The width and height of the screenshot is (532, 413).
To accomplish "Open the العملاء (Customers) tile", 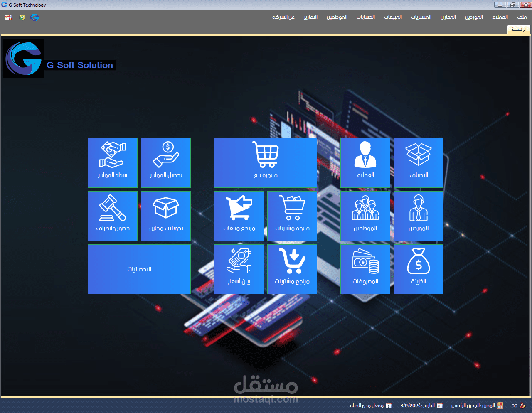I will [x=365, y=163].
